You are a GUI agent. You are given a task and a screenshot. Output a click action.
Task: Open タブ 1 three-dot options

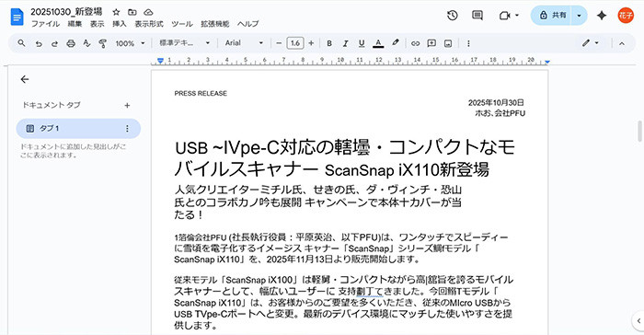127,129
